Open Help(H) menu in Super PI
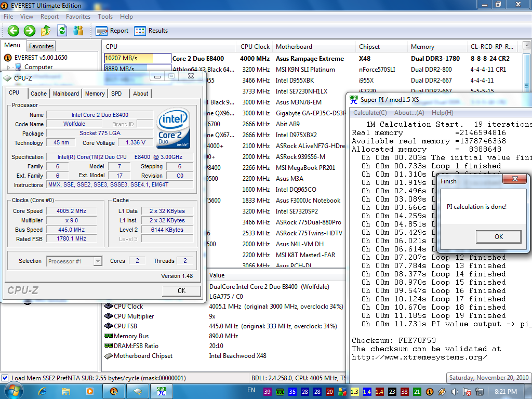 coord(442,113)
